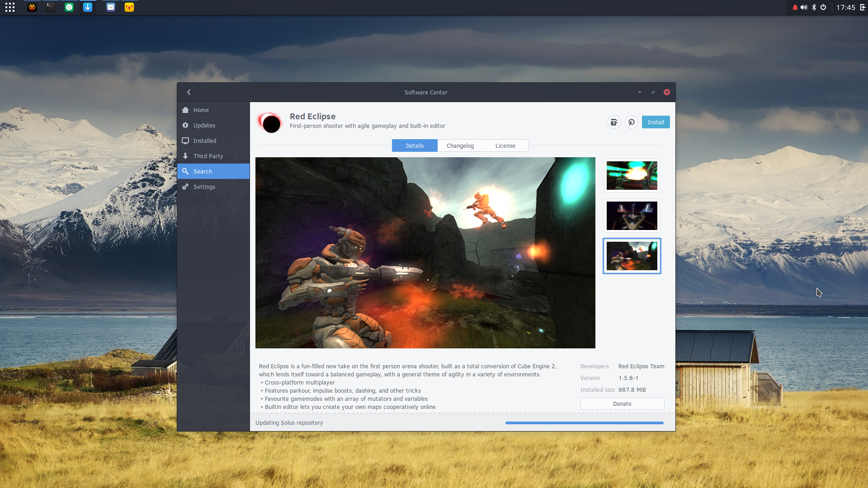Image resolution: width=868 pixels, height=488 pixels.
Task: Minimize the Software Center window
Action: tap(640, 92)
